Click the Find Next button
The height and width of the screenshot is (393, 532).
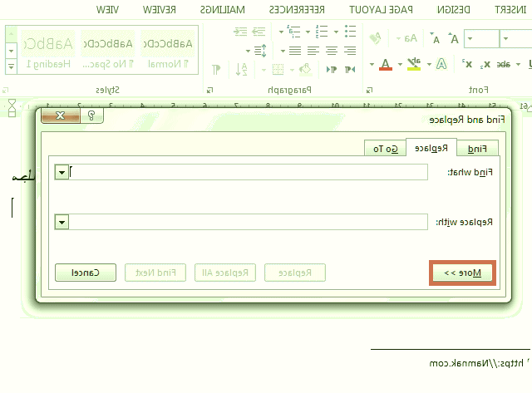click(155, 273)
